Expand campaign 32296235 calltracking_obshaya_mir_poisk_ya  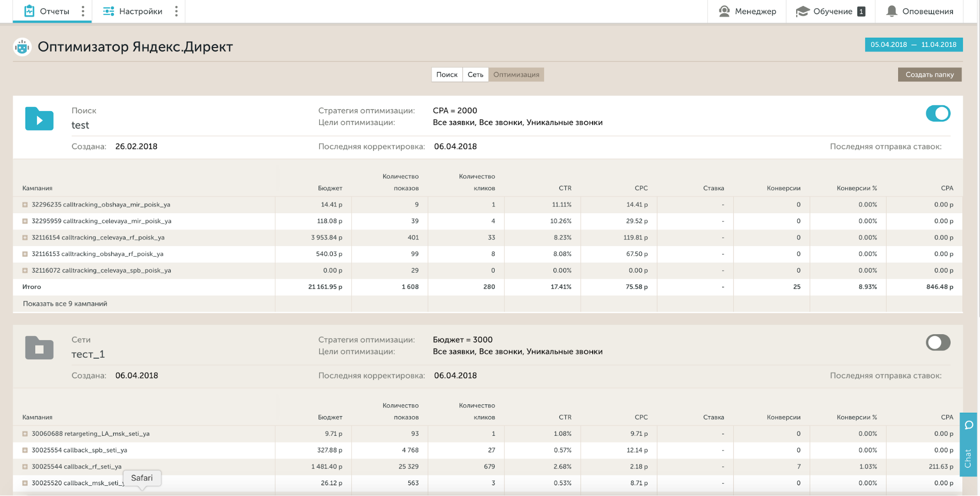(x=25, y=205)
